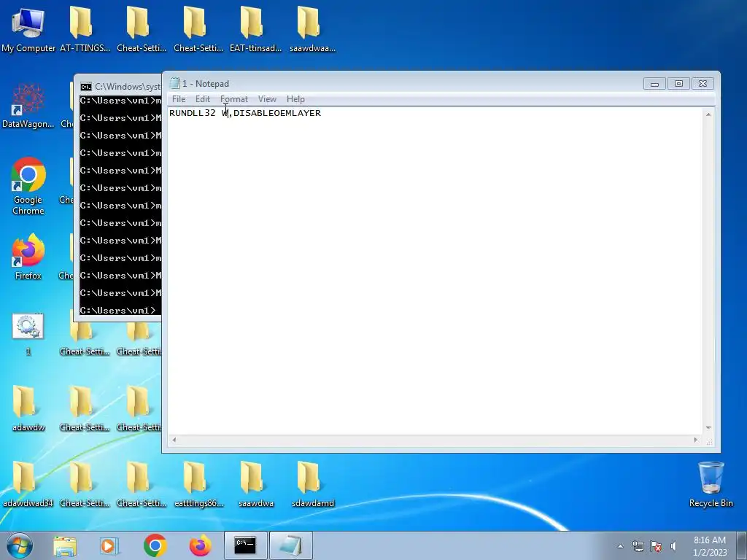
Task: Open the Recycle Bin
Action: (x=711, y=484)
